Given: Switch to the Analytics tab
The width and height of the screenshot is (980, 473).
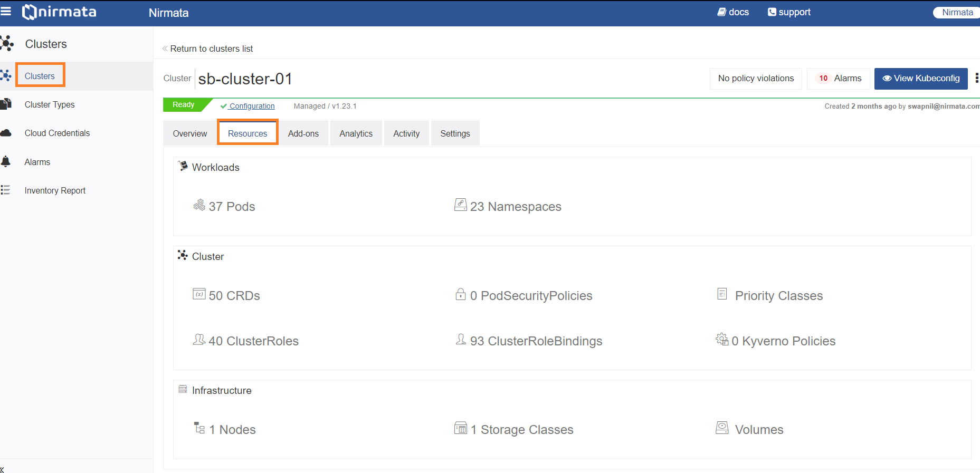Looking at the screenshot, I should 356,133.
